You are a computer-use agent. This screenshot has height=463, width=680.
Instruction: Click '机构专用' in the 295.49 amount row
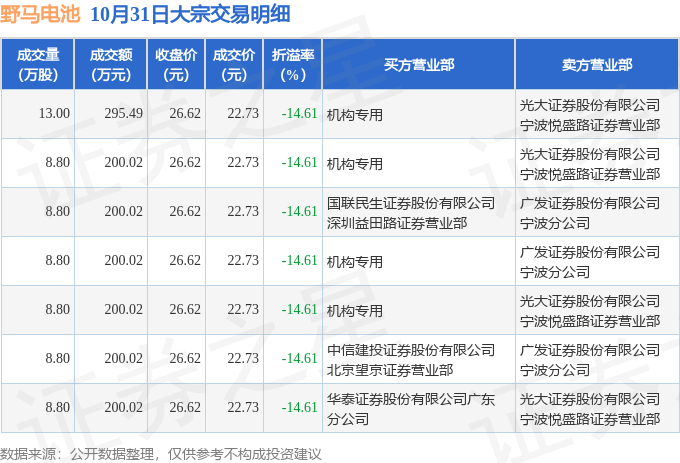(x=355, y=115)
